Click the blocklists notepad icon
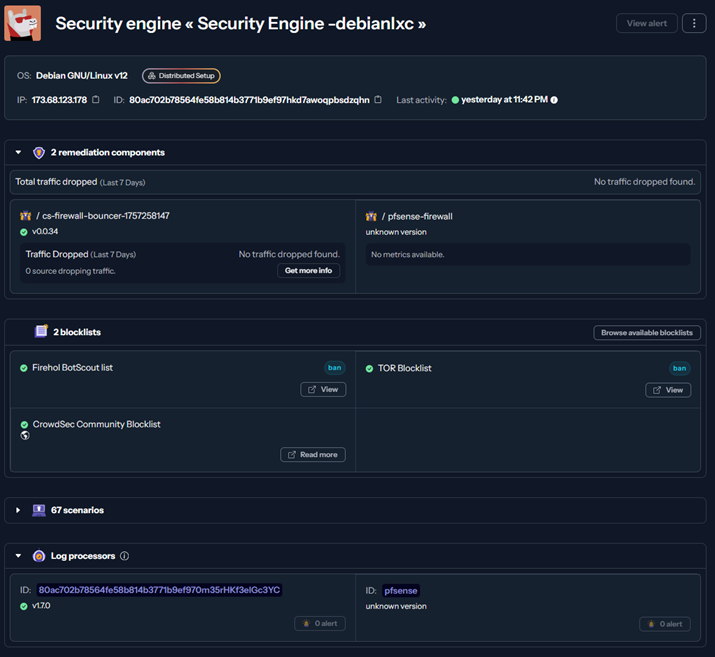The width and height of the screenshot is (715, 657). (41, 331)
